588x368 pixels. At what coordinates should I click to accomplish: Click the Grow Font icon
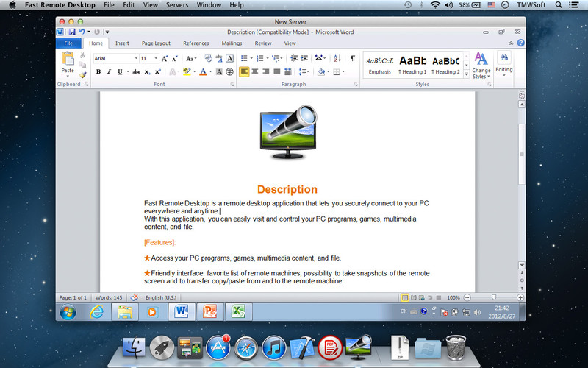pyautogui.click(x=164, y=59)
